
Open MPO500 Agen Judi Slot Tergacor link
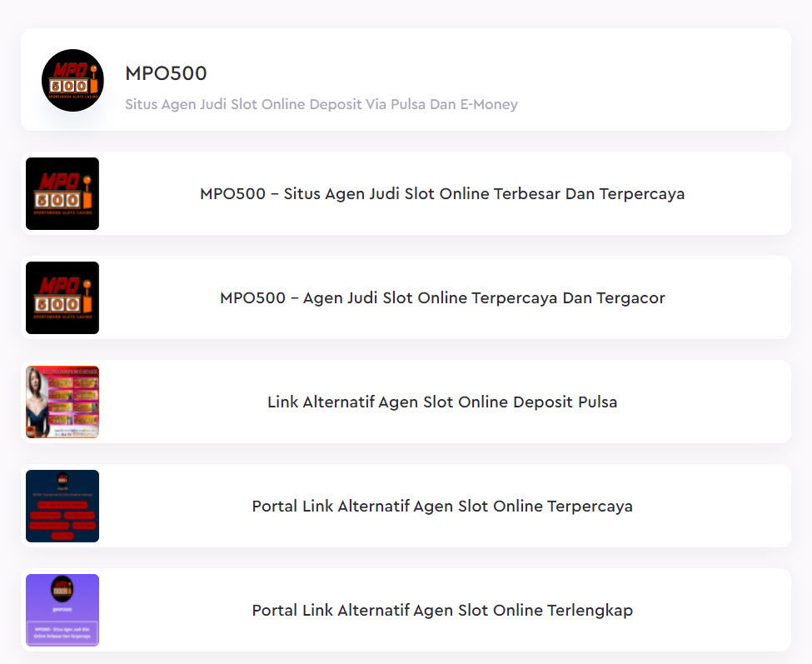441,297
